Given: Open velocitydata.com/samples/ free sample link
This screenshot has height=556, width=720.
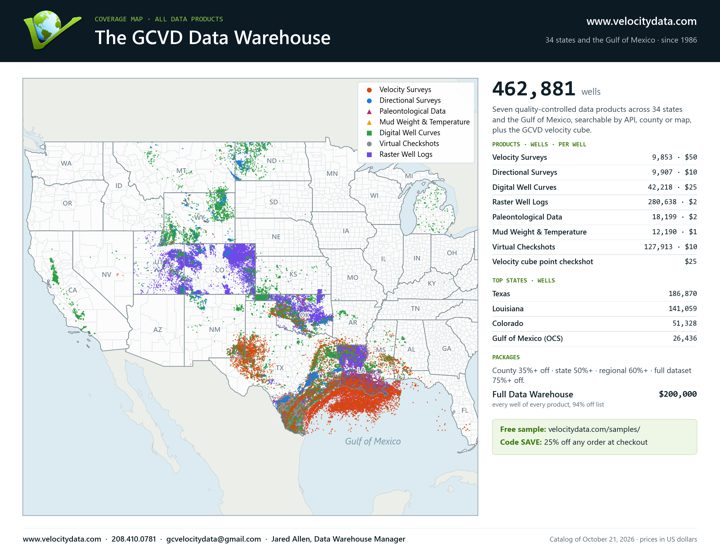Looking at the screenshot, I should click(594, 429).
